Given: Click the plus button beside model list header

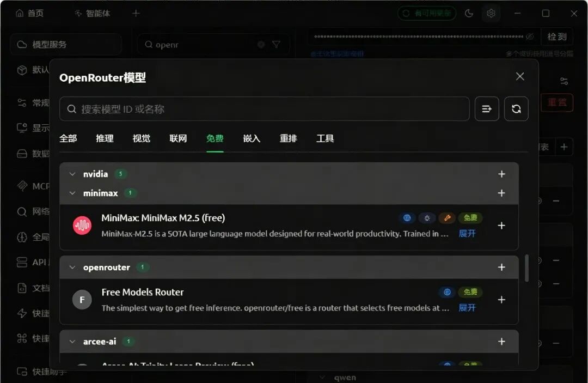Looking at the screenshot, I should pyautogui.click(x=564, y=147).
